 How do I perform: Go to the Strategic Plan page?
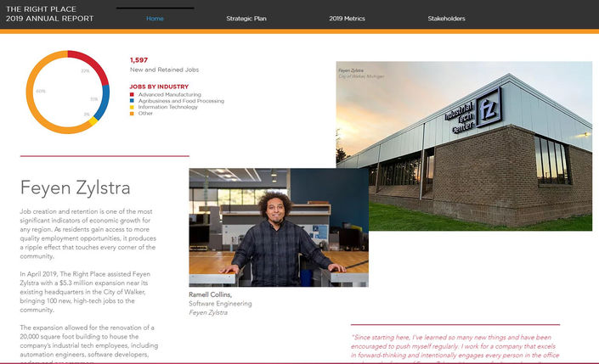coord(246,19)
